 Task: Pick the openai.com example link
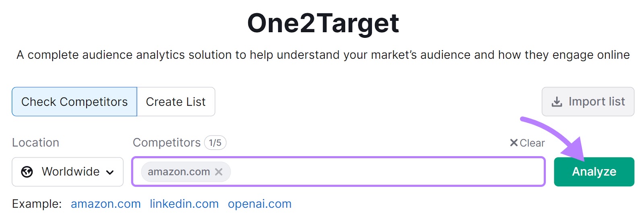[260, 204]
